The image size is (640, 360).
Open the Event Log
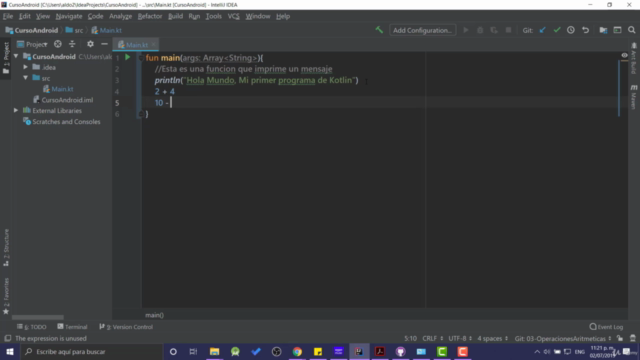click(607, 327)
